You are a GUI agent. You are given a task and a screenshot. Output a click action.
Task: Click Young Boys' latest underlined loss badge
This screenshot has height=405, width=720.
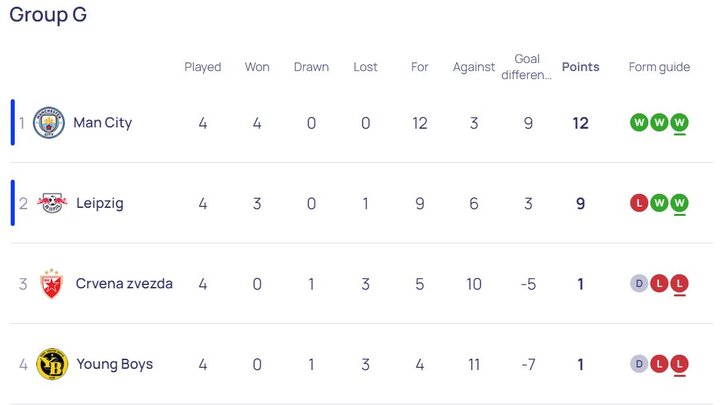[679, 364]
